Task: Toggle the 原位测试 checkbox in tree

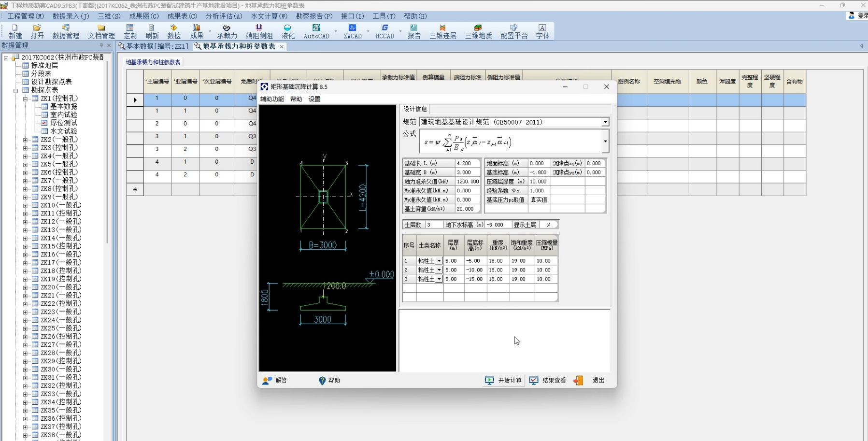Action: [44, 123]
